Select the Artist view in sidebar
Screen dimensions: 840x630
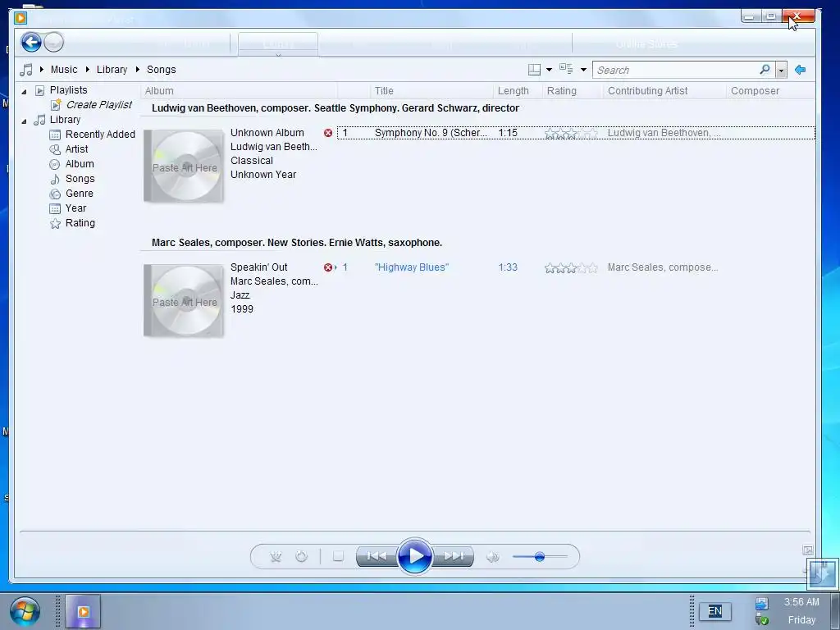[76, 149]
